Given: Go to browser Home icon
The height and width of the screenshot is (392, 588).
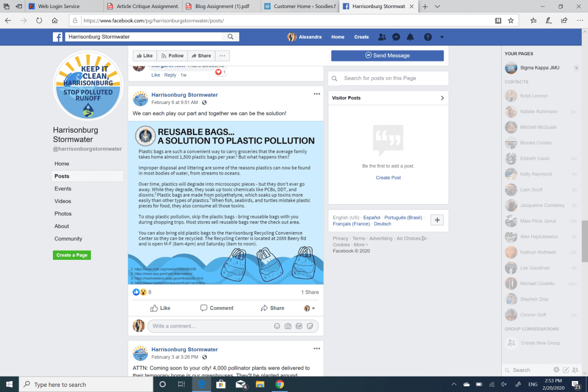Looking at the screenshot, I should click(x=55, y=20).
